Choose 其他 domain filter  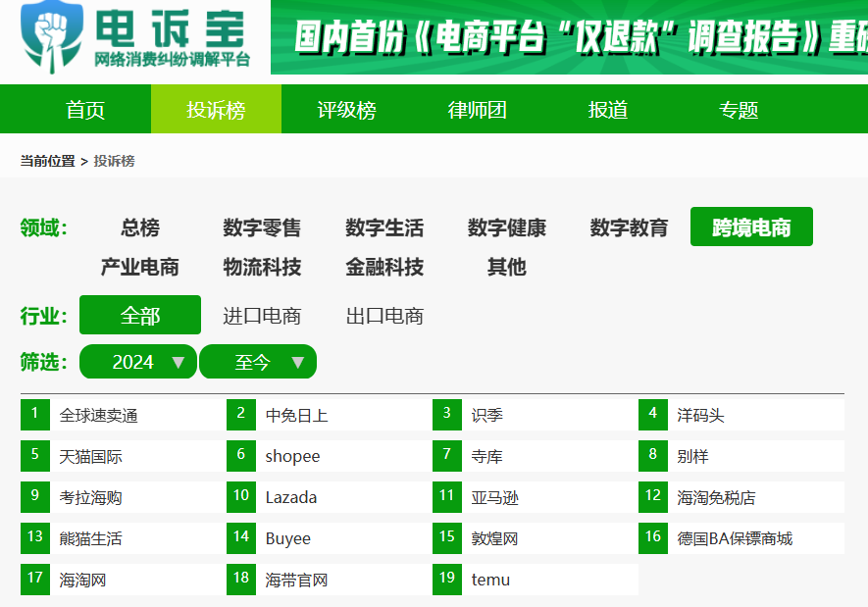506,267
